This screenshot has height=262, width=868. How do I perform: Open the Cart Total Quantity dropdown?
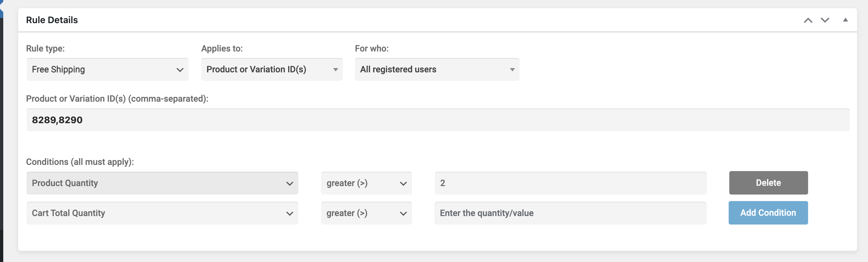click(x=162, y=213)
